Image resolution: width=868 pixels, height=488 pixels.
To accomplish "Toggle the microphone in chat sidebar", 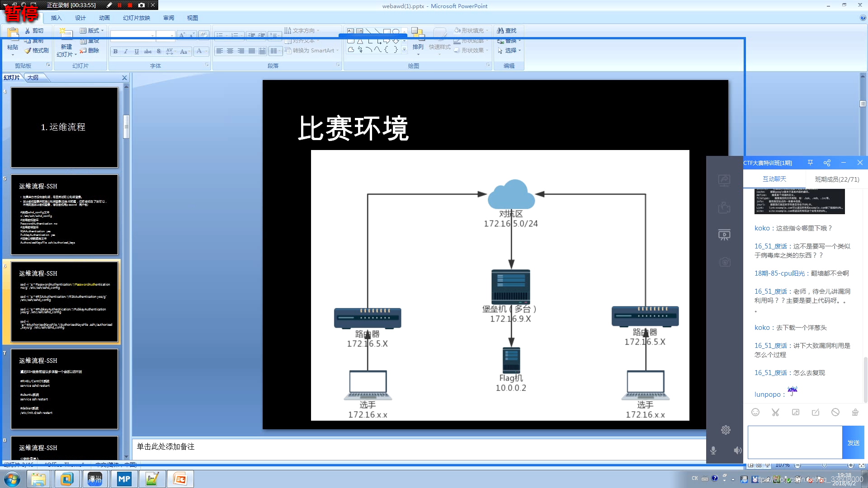I will coord(713,450).
